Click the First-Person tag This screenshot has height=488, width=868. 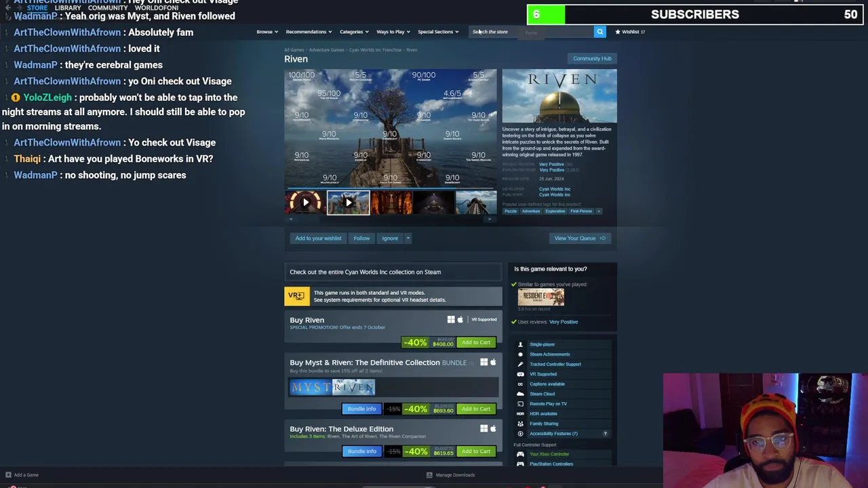click(x=581, y=211)
